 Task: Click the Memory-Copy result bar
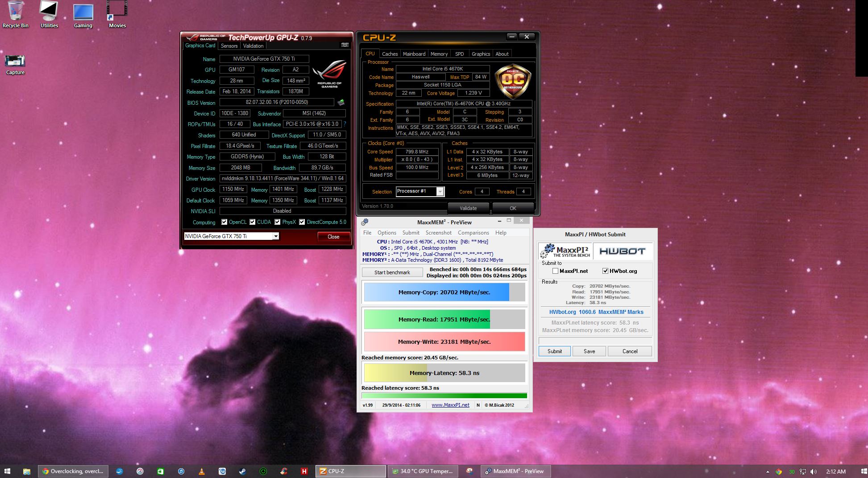(444, 293)
